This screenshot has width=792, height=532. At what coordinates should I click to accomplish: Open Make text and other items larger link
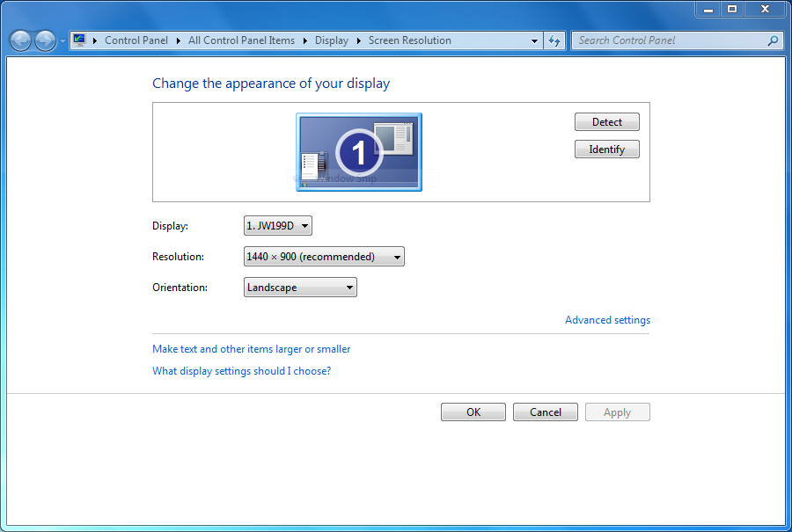coord(251,349)
